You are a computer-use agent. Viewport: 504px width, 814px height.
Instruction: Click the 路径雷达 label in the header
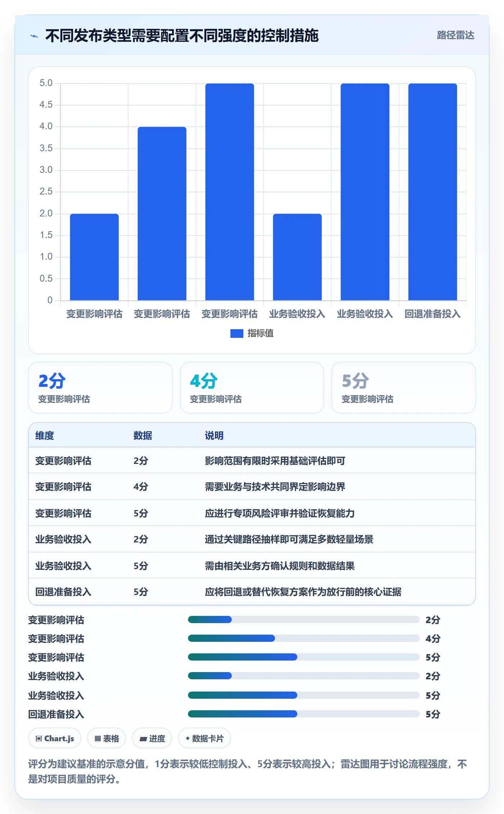pyautogui.click(x=455, y=35)
